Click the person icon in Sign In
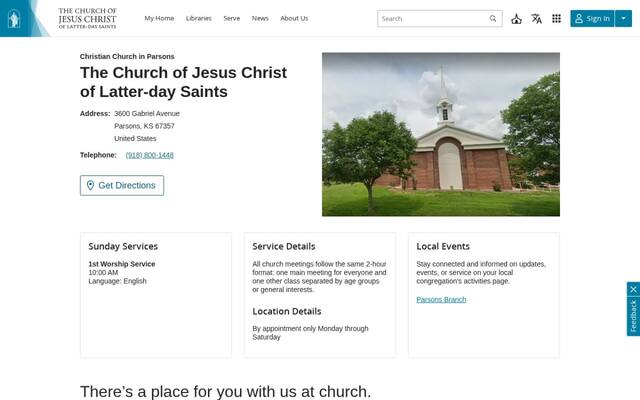Screen dimensions: 640x400 coord(579,18)
